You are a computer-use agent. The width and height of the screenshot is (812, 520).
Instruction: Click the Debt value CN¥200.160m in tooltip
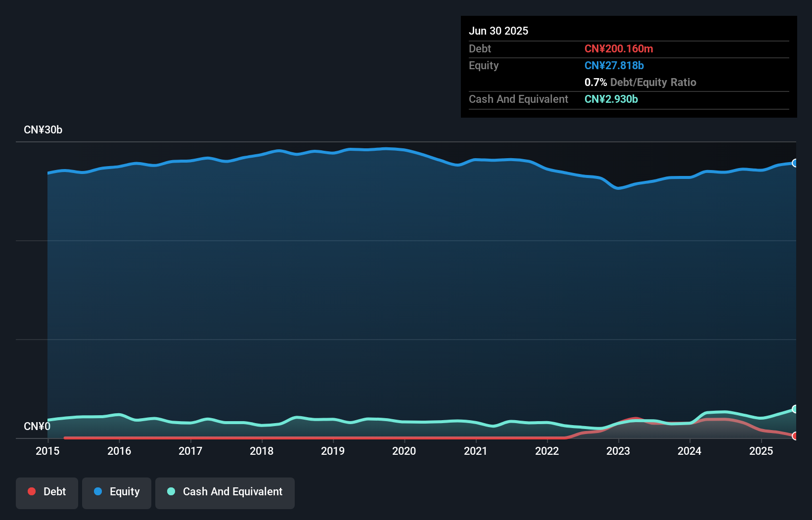pos(619,48)
